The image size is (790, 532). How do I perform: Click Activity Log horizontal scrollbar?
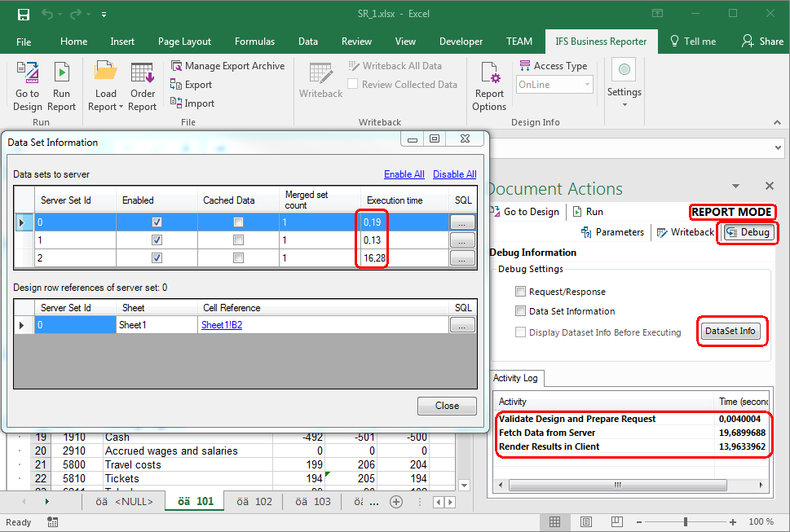(618, 486)
